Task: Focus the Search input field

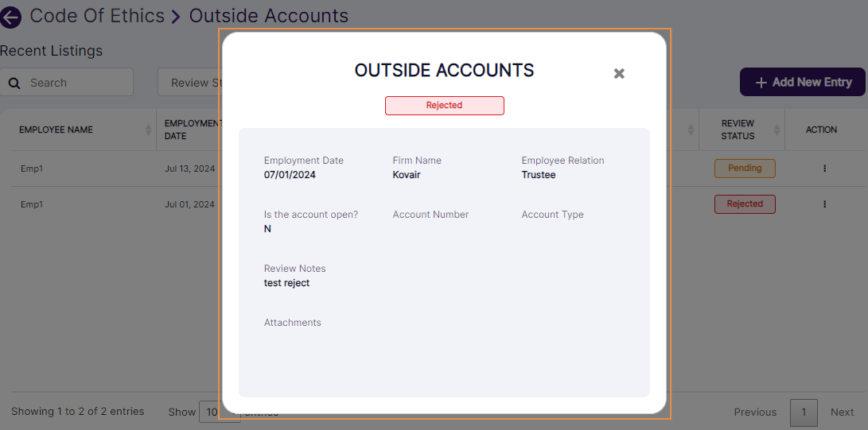Action: [66, 83]
